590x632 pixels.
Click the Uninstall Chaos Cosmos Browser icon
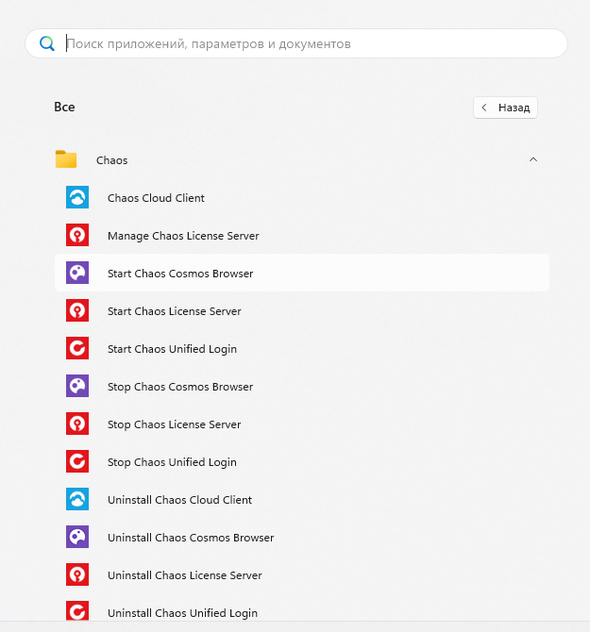click(x=77, y=537)
